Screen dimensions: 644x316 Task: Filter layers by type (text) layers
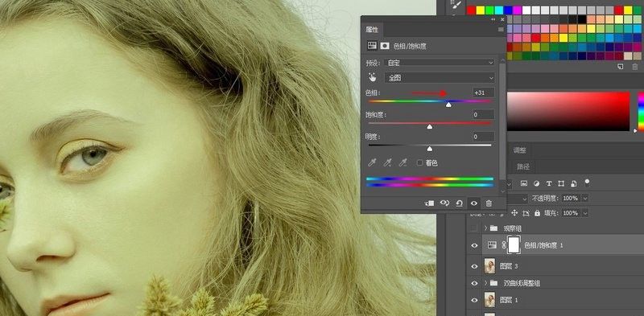[549, 183]
